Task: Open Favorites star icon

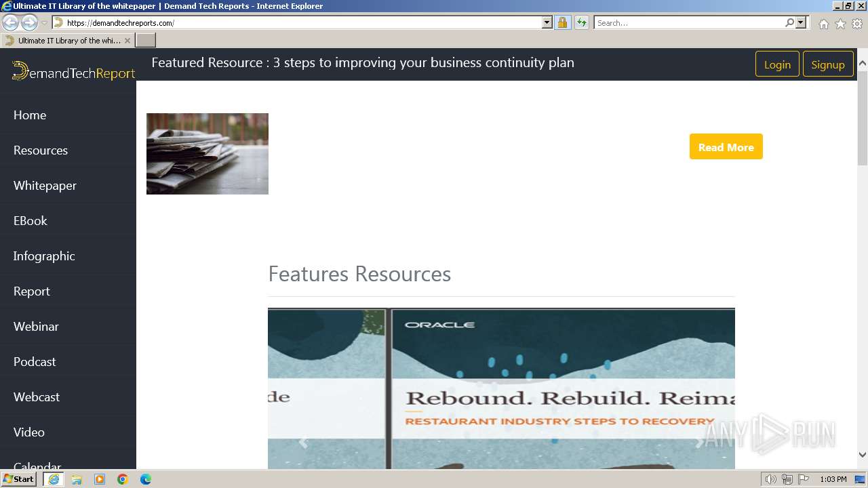Action: (x=840, y=24)
